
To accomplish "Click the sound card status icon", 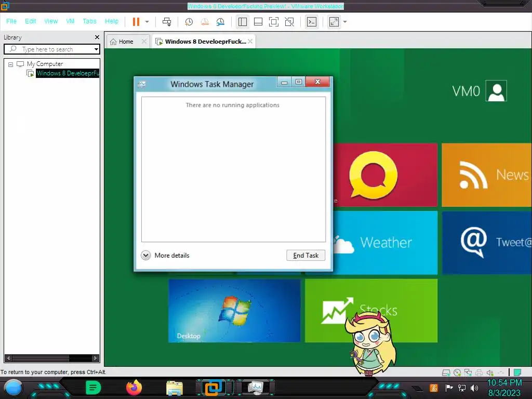I will point(490,373).
